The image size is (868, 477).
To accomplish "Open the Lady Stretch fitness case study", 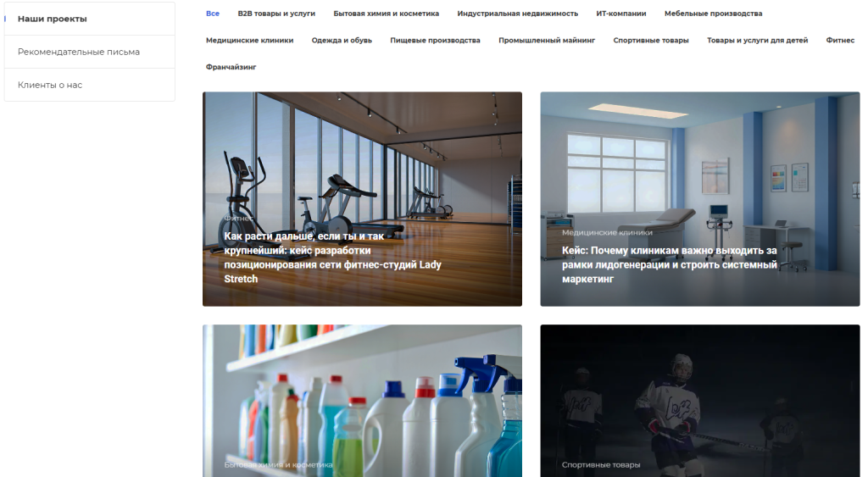I will pos(362,199).
